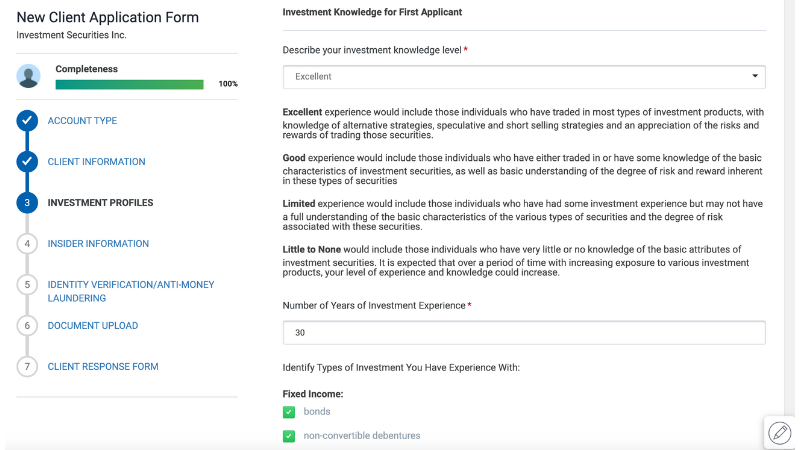Click the Completeness progress bar
Viewport: 800px width, 450px height.
[129, 85]
